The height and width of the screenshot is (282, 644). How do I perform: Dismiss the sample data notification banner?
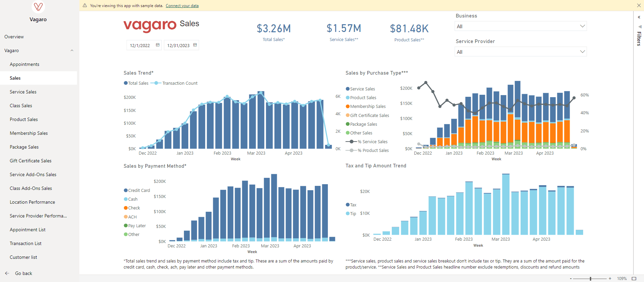pos(639,5)
